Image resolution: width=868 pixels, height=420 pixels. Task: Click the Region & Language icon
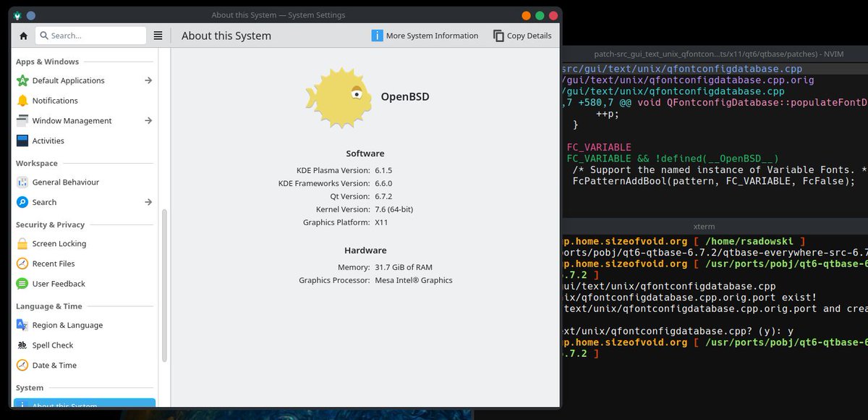pos(22,326)
